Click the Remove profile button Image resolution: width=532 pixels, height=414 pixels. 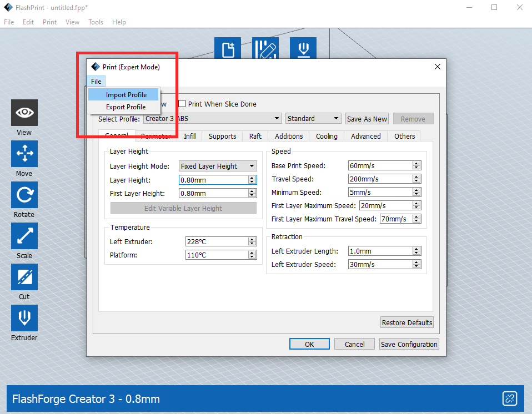coord(413,119)
